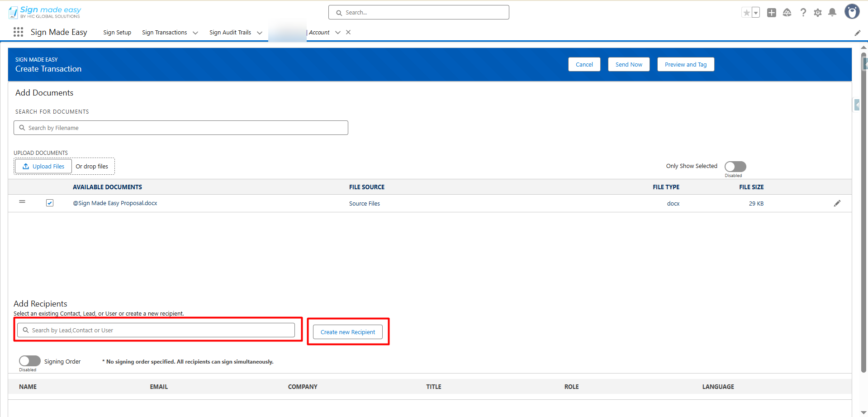The image size is (868, 417).
Task: Click the FILE TYPE column header
Action: point(666,187)
